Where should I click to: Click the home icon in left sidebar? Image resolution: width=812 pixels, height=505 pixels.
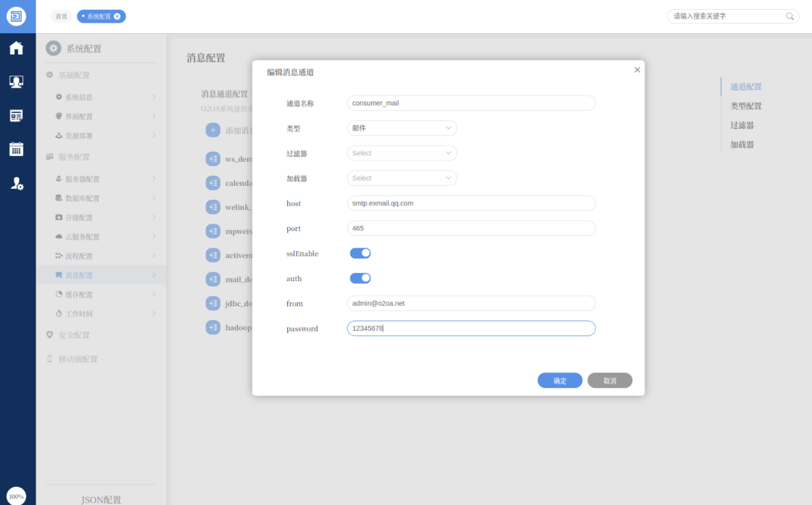coord(16,49)
